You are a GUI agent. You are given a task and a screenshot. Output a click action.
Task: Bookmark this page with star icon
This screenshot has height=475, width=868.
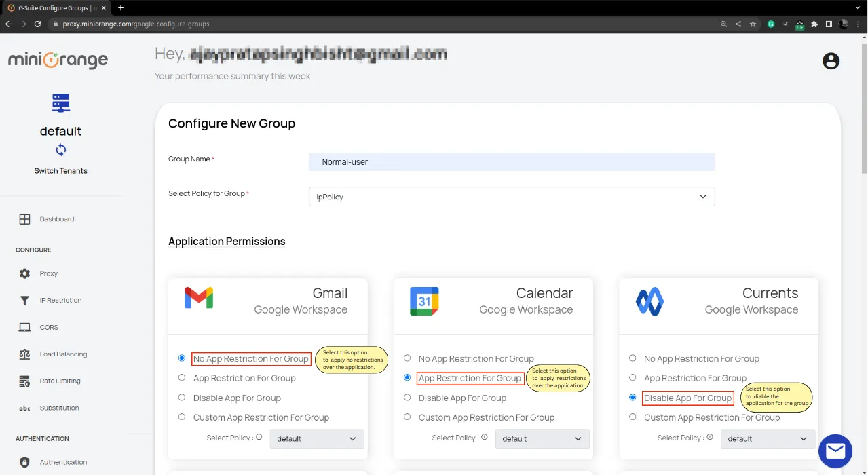pos(753,24)
